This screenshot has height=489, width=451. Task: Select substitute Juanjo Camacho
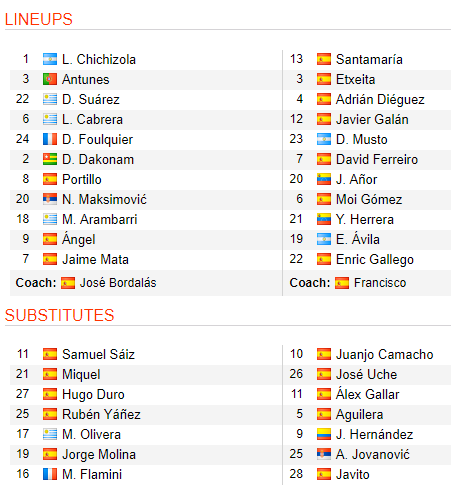tap(384, 354)
